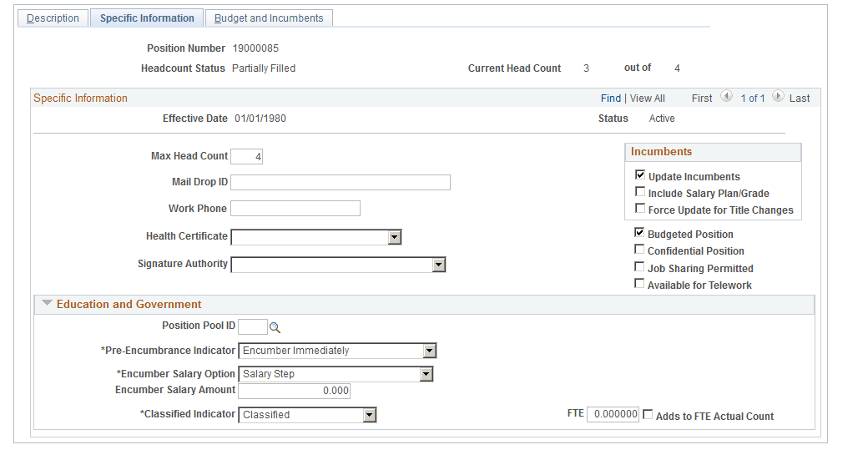Switch to the Description tab
Image resolution: width=868 pixels, height=460 pixels.
(x=53, y=18)
